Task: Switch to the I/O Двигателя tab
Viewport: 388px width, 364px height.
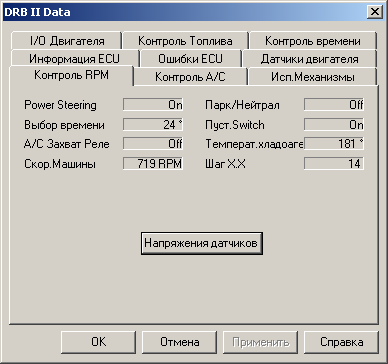Action: point(67,41)
